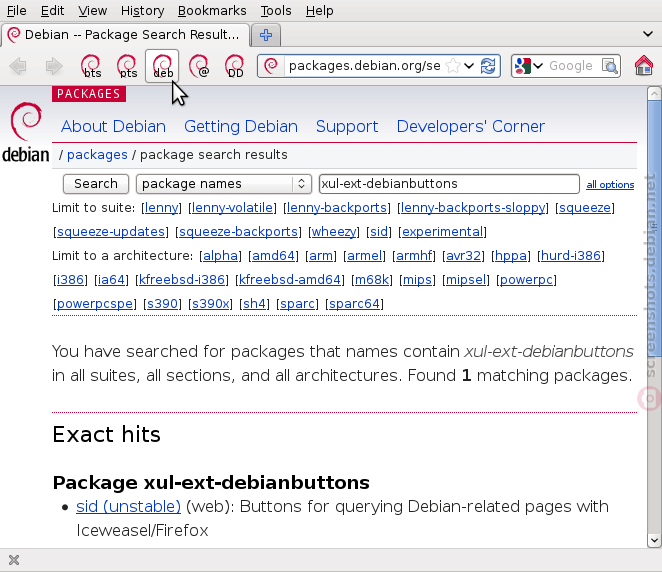This screenshot has height=572, width=662.
Task: Open the package names search-type combo box
Action: (224, 184)
